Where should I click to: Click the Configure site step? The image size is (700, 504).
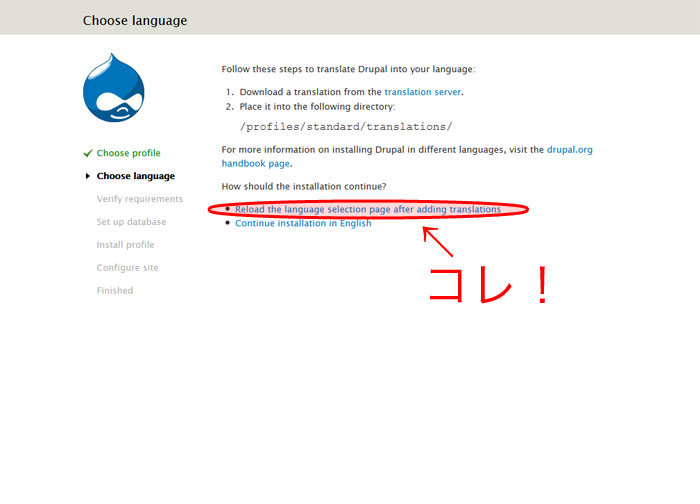127,268
